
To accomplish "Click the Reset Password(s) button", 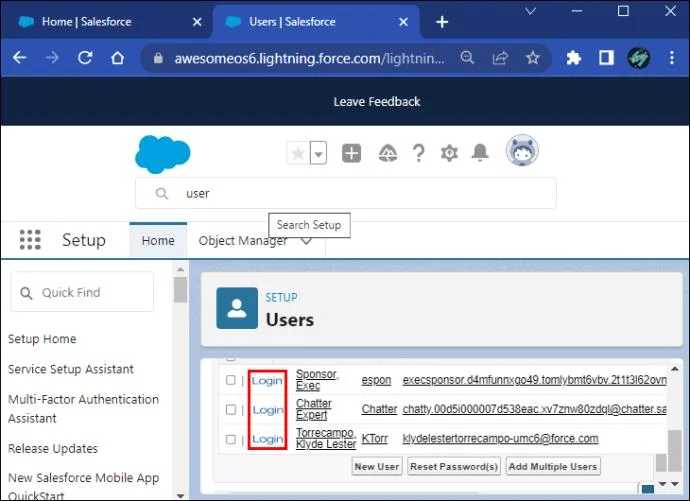I will tap(454, 466).
